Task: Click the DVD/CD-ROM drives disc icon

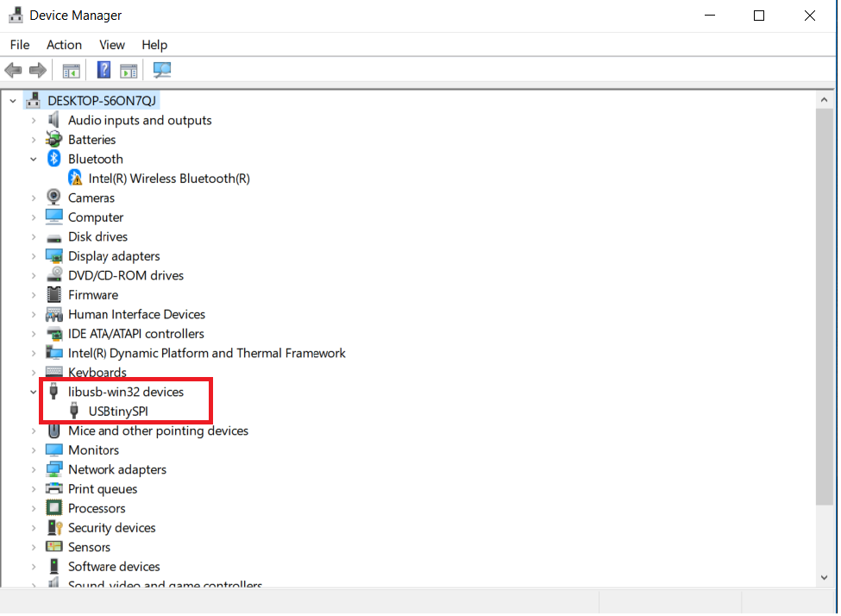Action: (x=53, y=274)
